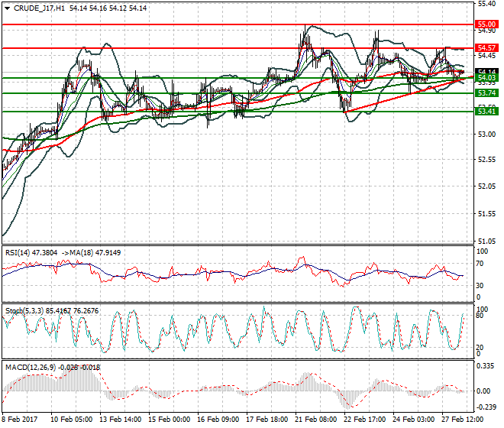Click the RSI(14) indicator label
This screenshot has width=504, height=428.
click(18, 253)
